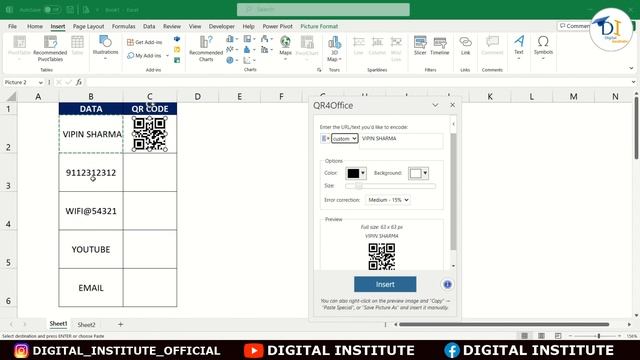Open the Charts dialog launcher

click(x=319, y=70)
